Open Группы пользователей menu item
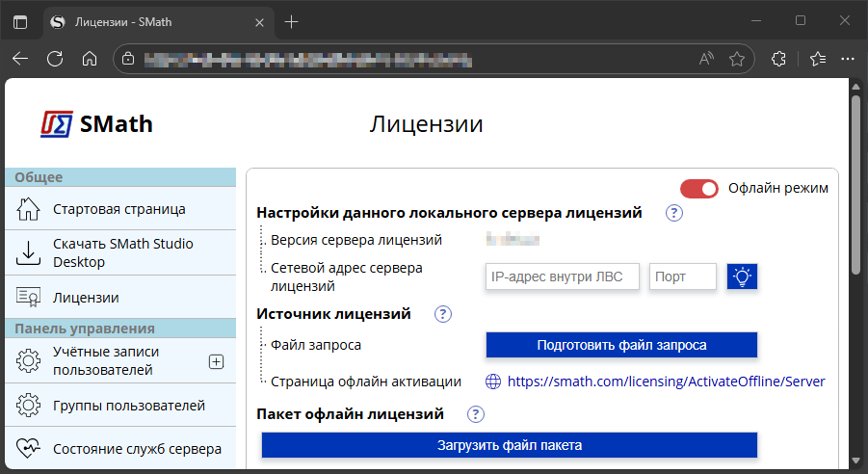Image resolution: width=868 pixels, height=474 pixels. point(120,406)
